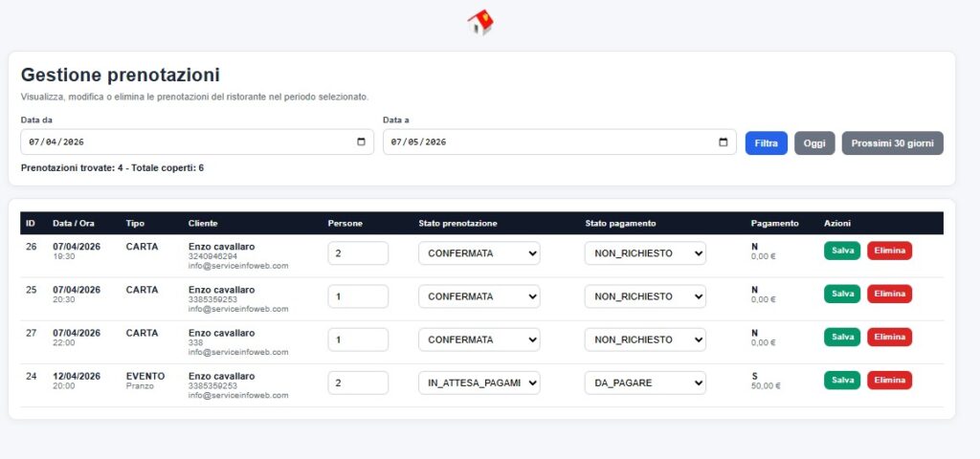The image size is (980, 459).
Task: Expand booking status dropdown for reservation 26
Action: pyautogui.click(x=479, y=253)
